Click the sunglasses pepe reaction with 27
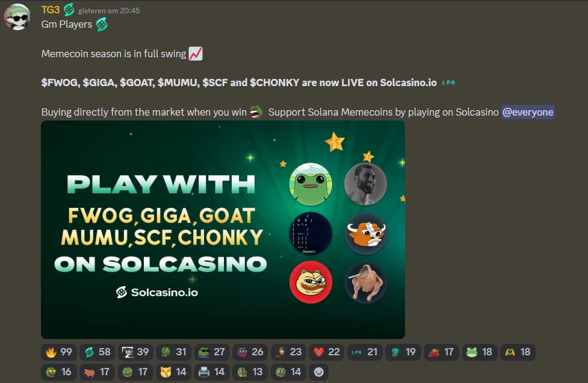The image size is (588, 383). 212,352
